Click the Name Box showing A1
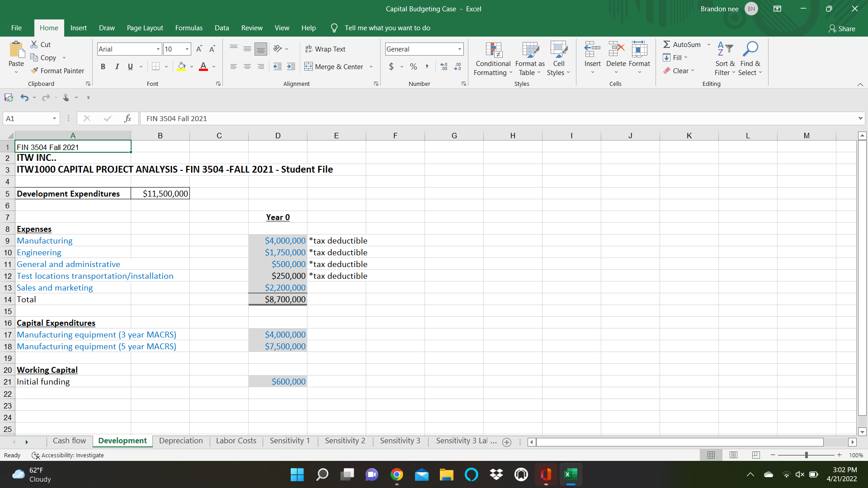 click(x=28, y=118)
